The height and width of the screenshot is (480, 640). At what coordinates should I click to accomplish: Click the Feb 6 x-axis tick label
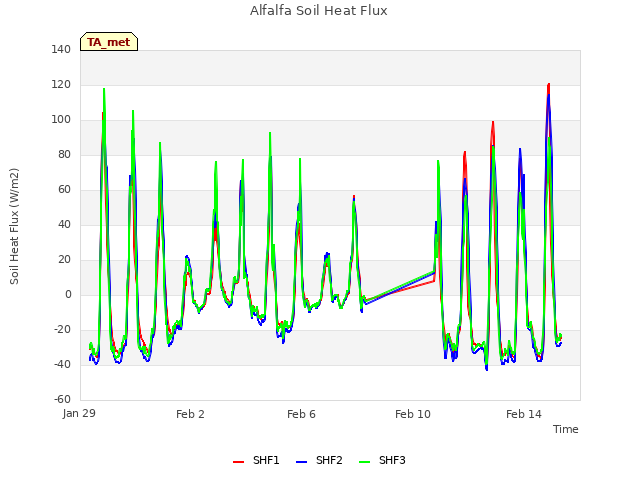coord(301,414)
